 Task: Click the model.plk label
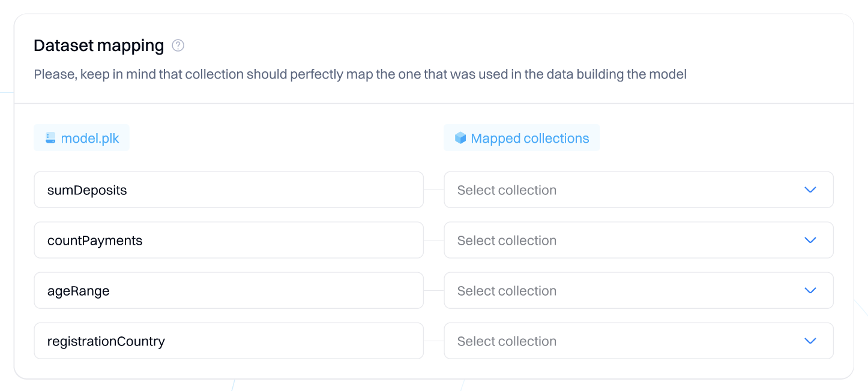click(x=90, y=139)
